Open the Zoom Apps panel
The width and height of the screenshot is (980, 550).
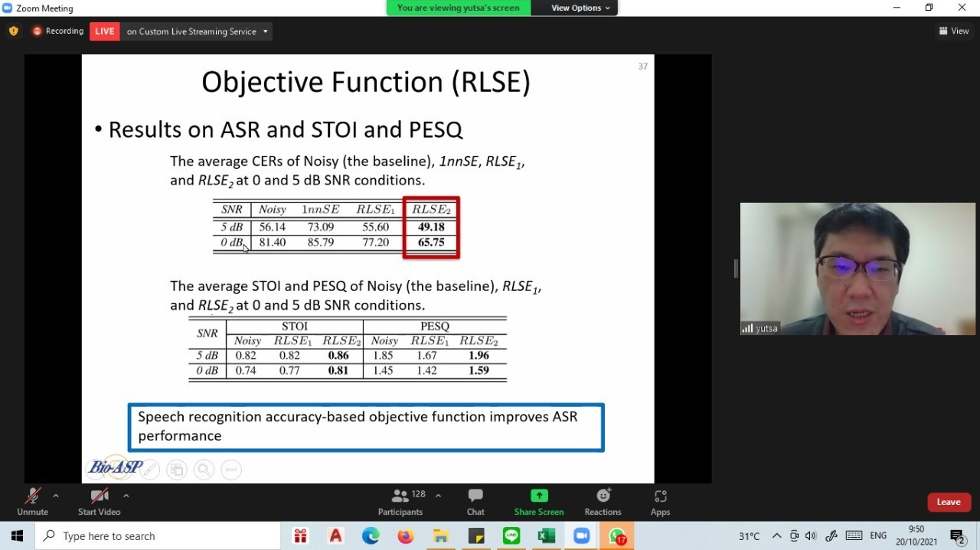(660, 502)
